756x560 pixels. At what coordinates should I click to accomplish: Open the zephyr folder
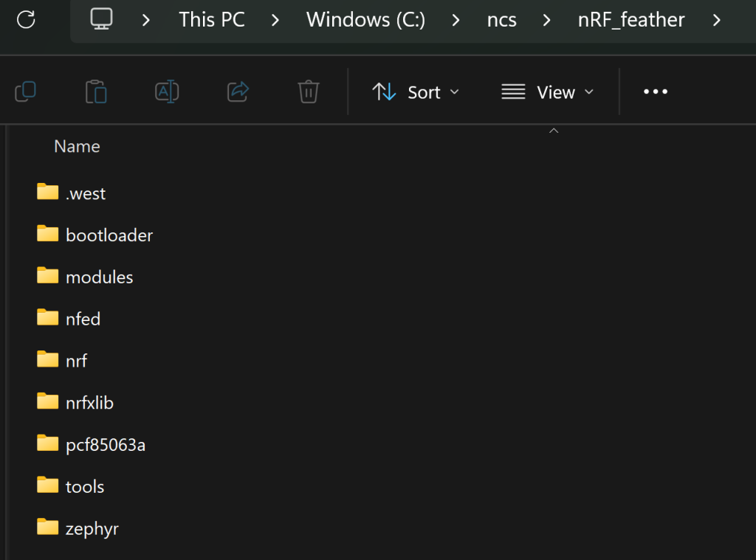[x=92, y=528]
